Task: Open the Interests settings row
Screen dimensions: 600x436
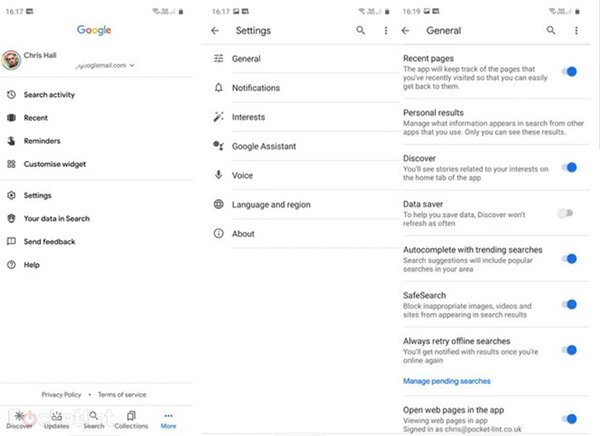Action: [x=300, y=117]
